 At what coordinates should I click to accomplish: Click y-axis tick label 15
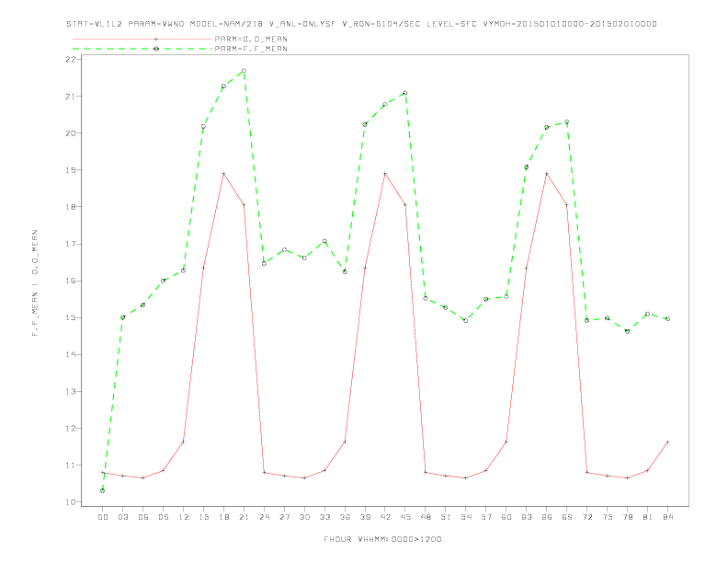71,317
